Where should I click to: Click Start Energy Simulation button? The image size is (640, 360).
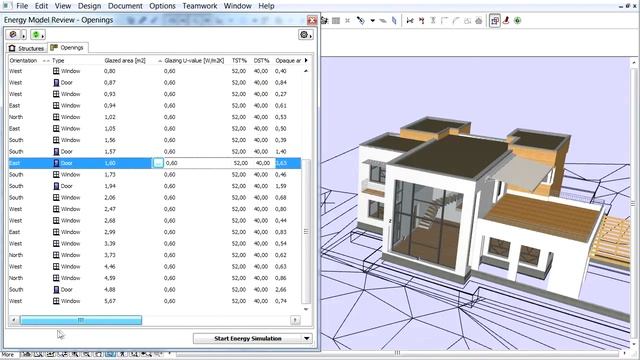tap(248, 338)
